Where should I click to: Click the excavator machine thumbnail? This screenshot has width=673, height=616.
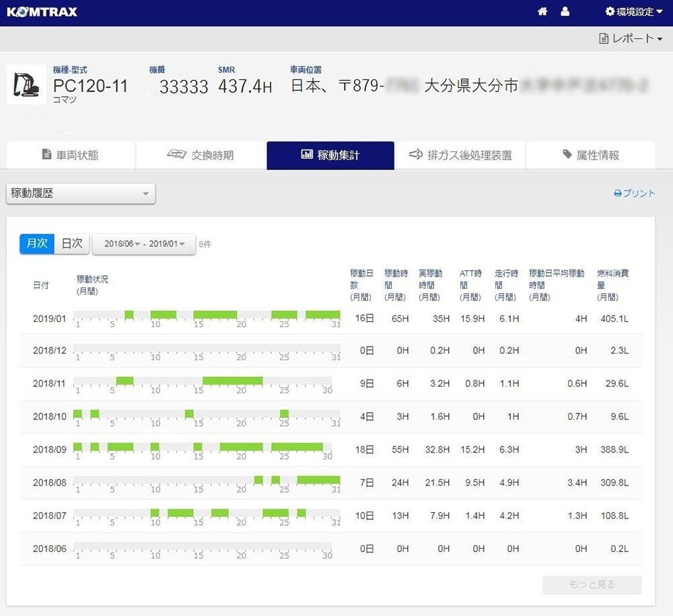click(x=26, y=85)
